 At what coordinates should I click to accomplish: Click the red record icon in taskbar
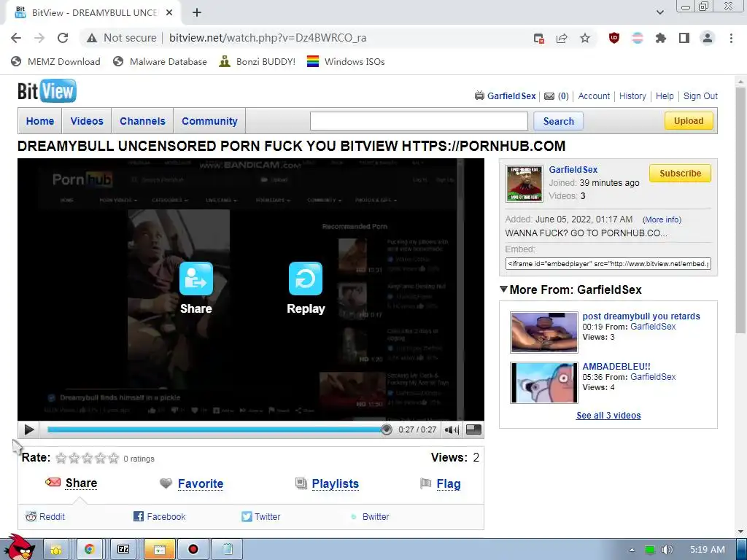point(193,549)
